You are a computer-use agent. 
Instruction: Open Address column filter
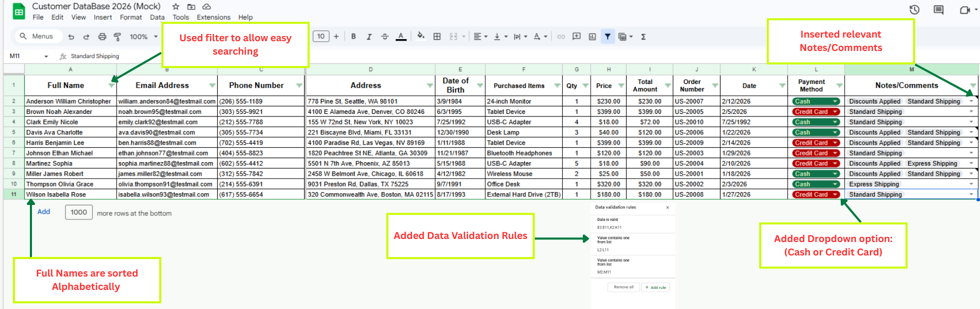tap(430, 85)
